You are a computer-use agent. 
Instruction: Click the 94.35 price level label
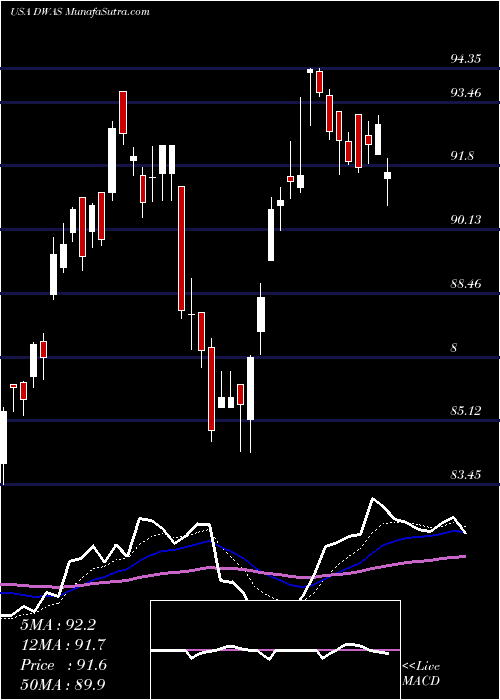pyautogui.click(x=466, y=58)
